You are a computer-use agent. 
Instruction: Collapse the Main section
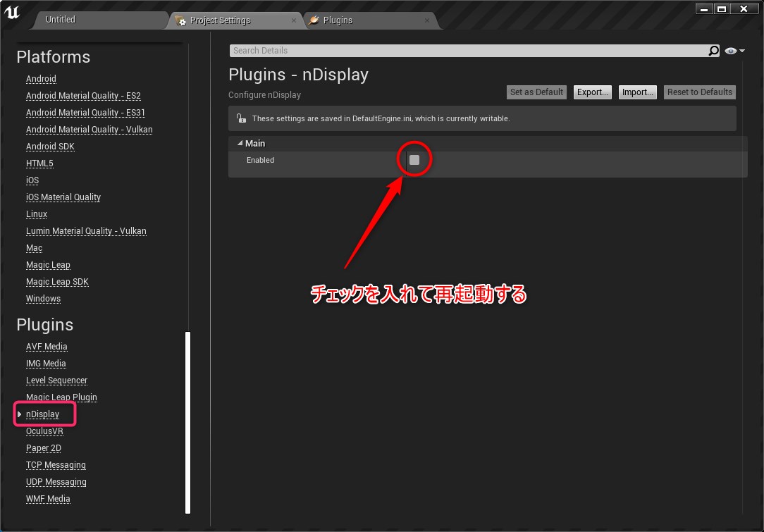[x=240, y=143]
